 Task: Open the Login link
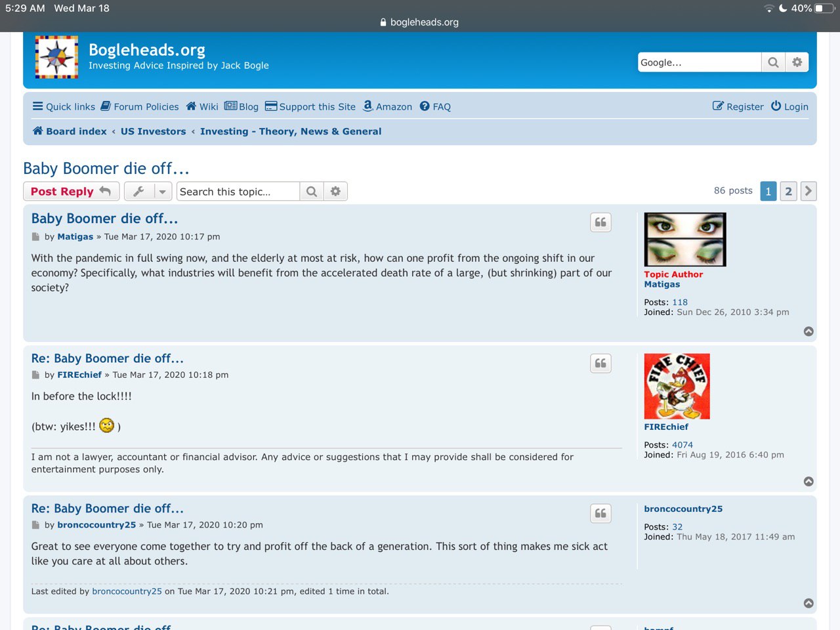tap(789, 106)
